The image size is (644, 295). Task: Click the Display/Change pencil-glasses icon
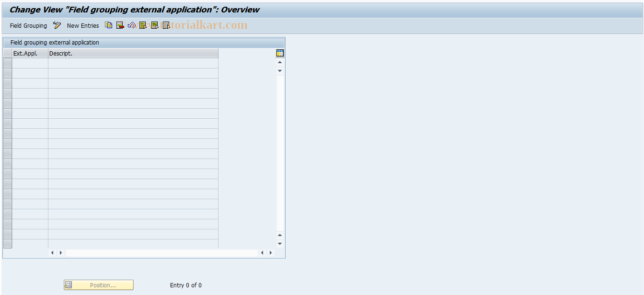tap(57, 25)
